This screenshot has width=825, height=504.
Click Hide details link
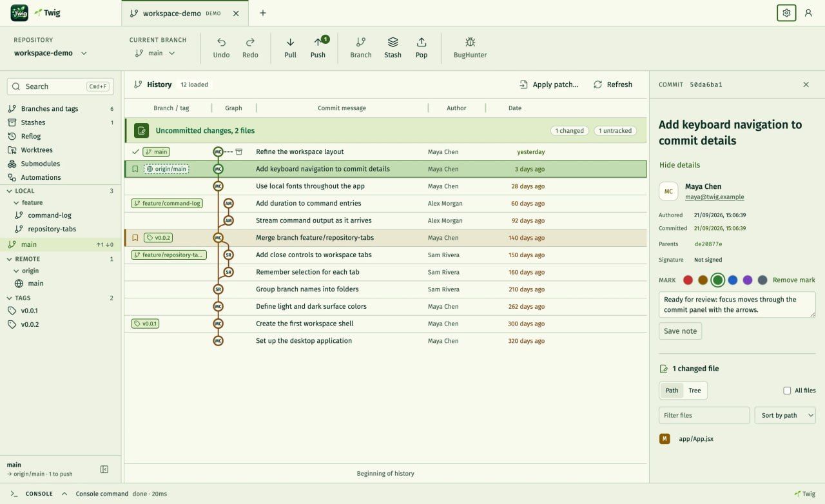coord(679,165)
